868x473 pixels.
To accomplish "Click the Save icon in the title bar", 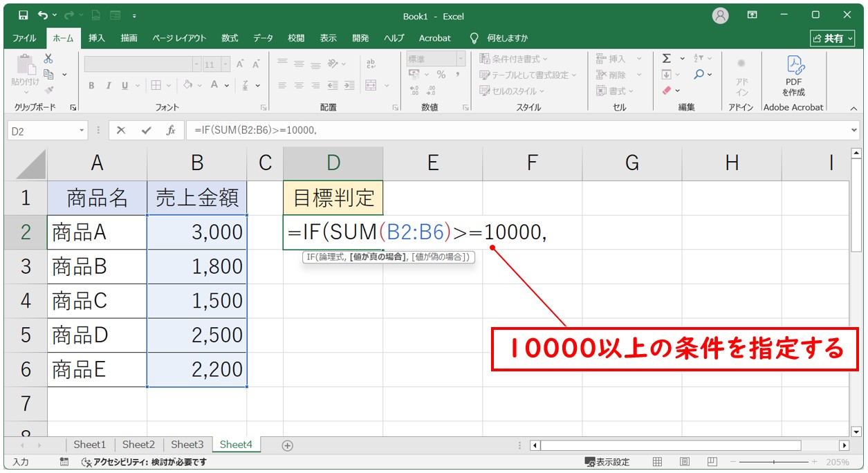I will [24, 15].
